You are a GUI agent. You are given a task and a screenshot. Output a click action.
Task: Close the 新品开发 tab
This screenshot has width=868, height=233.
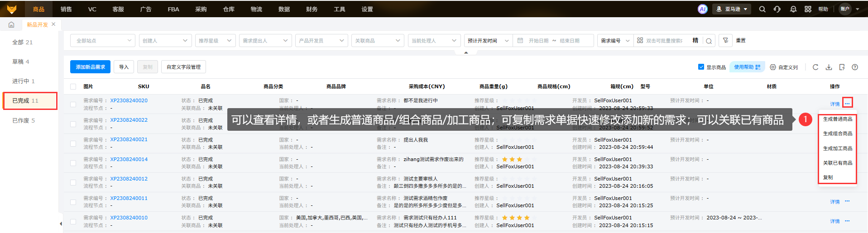[53, 24]
